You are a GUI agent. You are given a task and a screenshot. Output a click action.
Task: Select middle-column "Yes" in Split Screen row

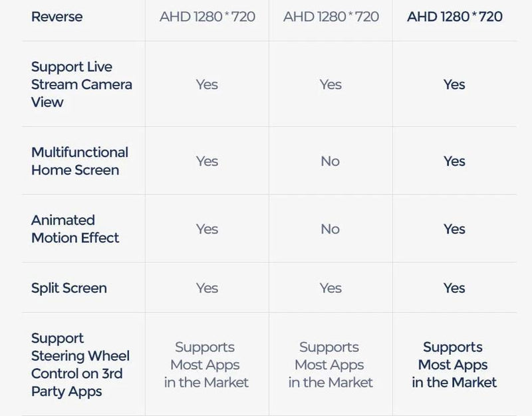(x=330, y=288)
